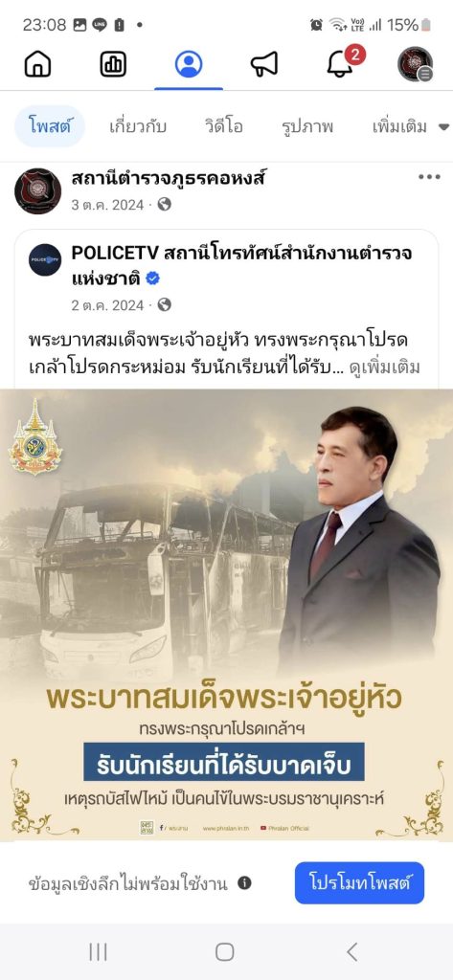Tap the โปรโมทโพสต์ button
Viewport: 453px width, 980px height.
(360, 882)
